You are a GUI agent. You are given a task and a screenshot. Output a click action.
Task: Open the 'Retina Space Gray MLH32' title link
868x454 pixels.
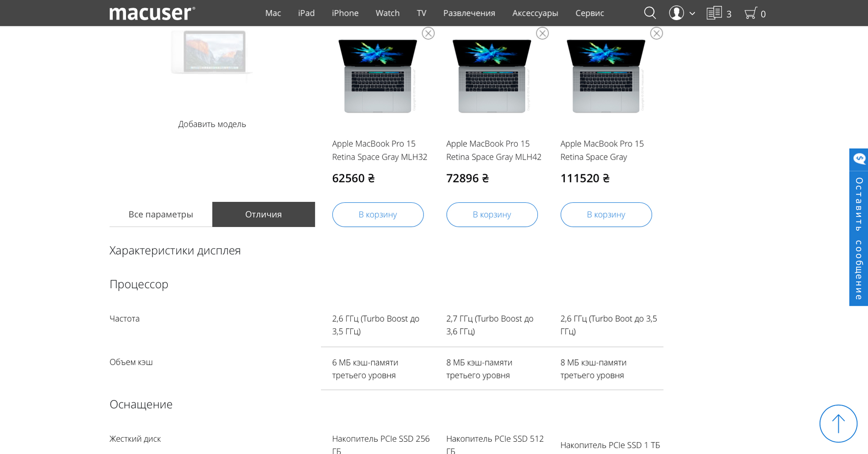380,150
